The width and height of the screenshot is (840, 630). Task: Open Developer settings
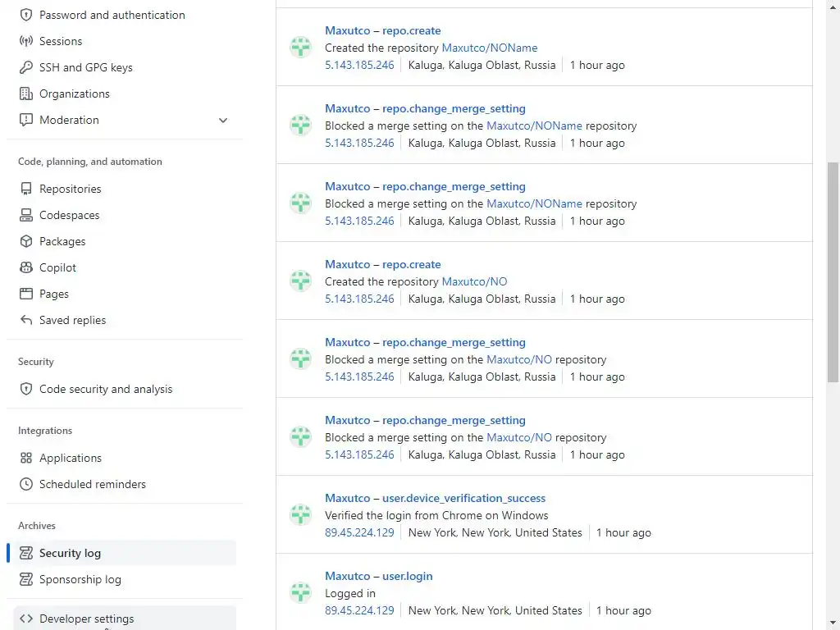pos(87,619)
